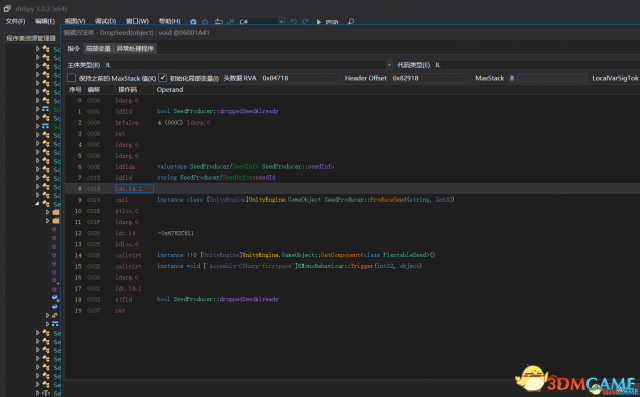
Task: Start debugging with green play icon
Action: point(319,22)
